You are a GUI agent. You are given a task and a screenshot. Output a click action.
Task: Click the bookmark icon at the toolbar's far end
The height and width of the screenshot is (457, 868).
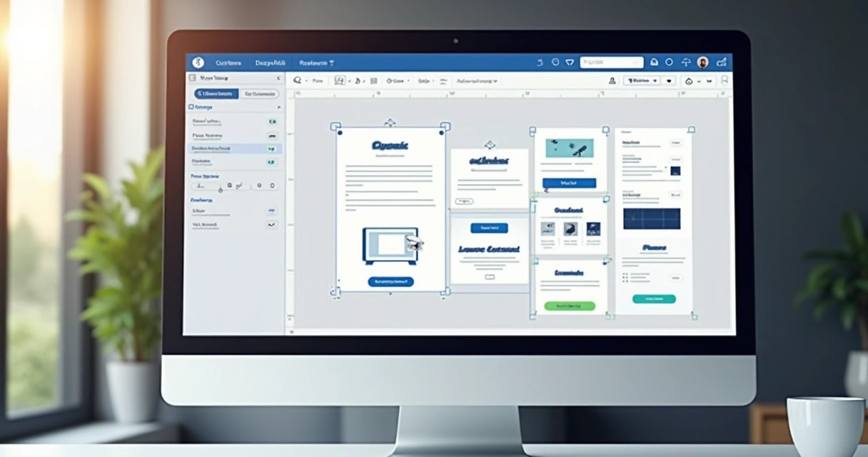725,80
